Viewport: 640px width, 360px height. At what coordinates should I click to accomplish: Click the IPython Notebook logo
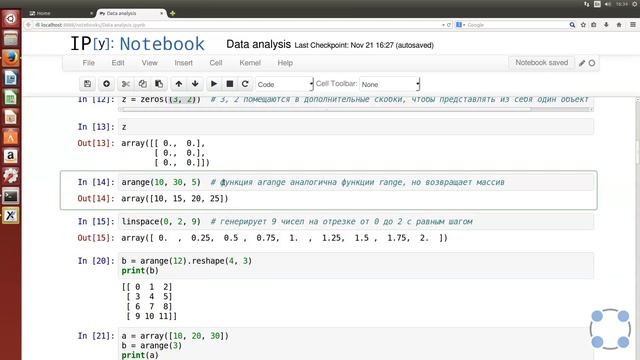(138, 44)
